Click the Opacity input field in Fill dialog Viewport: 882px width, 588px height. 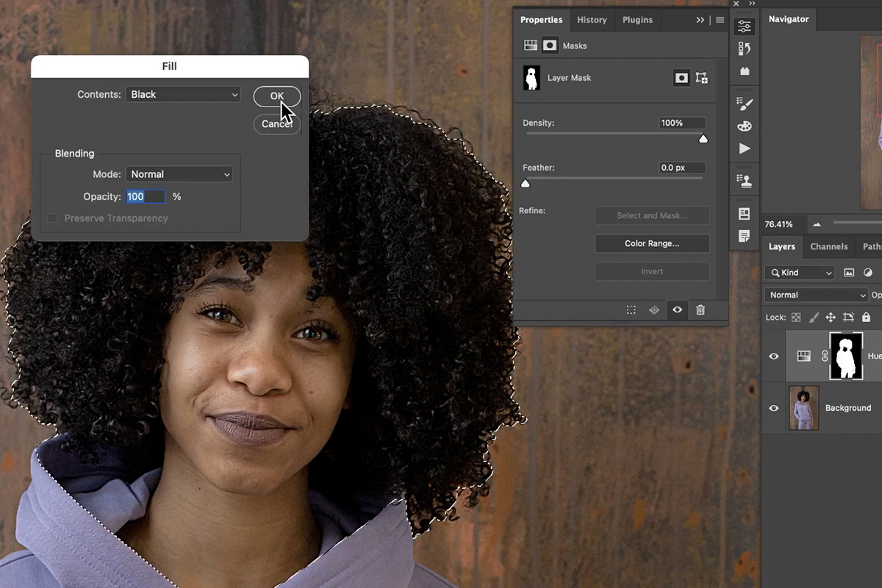point(146,196)
